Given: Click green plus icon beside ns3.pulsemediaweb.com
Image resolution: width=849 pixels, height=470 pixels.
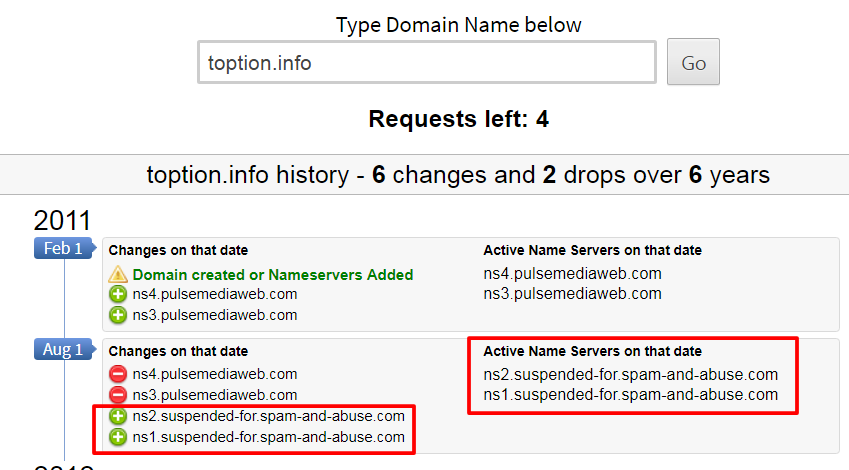Looking at the screenshot, I should point(118,315).
